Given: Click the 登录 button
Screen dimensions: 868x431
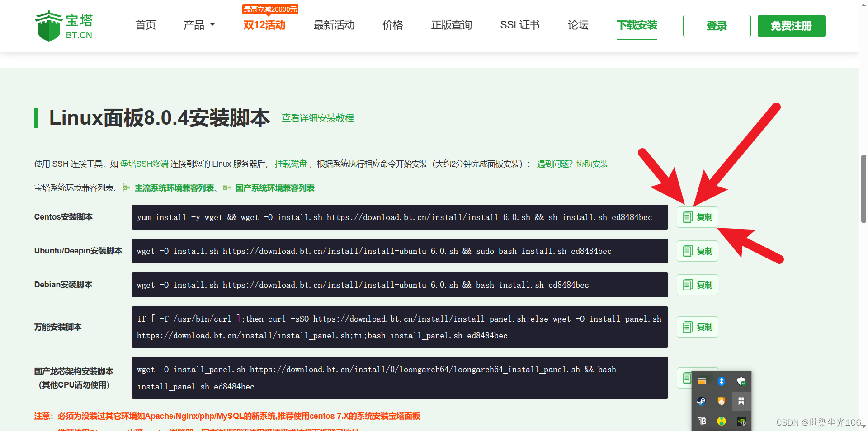Looking at the screenshot, I should pyautogui.click(x=717, y=26).
